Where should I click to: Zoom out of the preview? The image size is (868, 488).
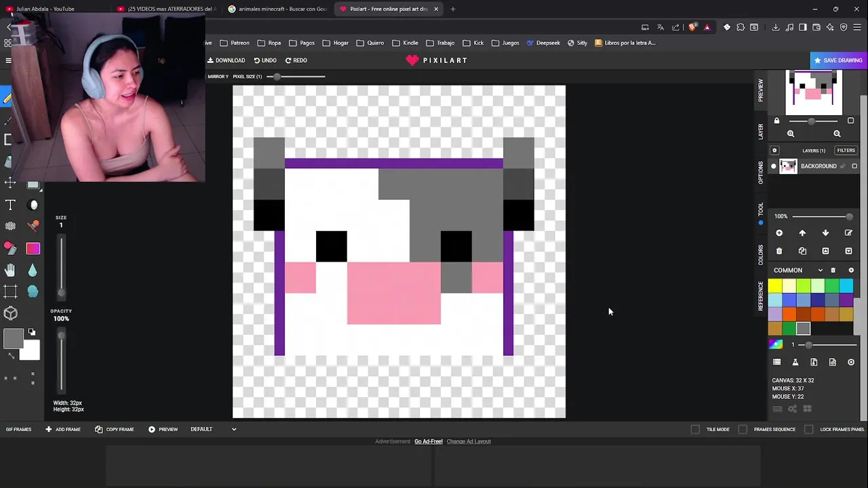tap(837, 134)
